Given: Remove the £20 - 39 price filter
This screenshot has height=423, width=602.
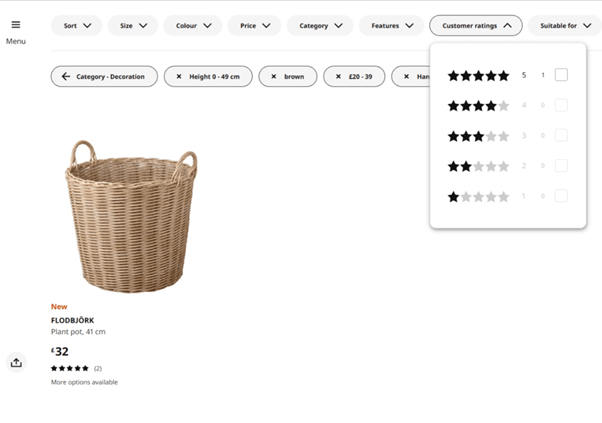Looking at the screenshot, I should coord(339,76).
